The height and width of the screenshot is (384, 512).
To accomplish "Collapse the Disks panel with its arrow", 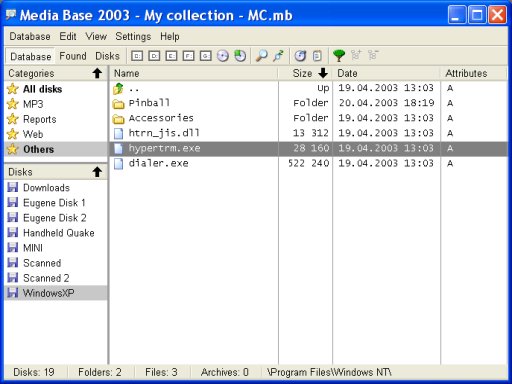I will [97, 172].
